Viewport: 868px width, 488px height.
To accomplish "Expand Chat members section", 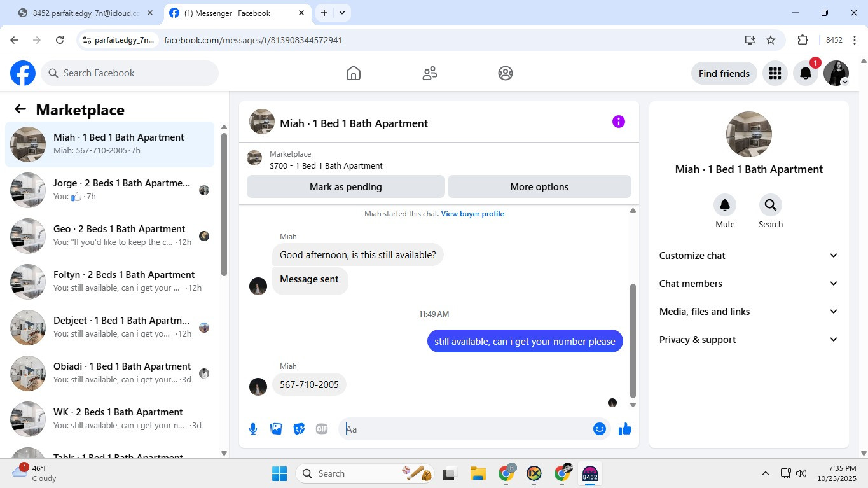I will pos(749,284).
